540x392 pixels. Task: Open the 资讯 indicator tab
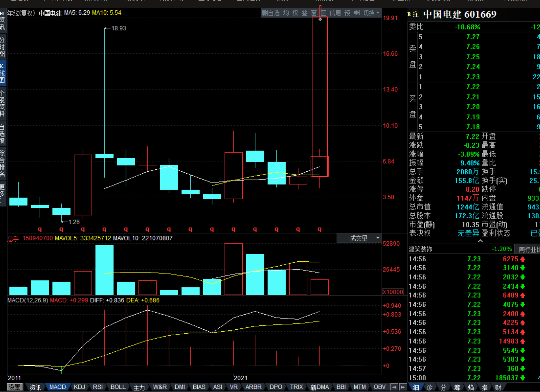tap(35, 387)
